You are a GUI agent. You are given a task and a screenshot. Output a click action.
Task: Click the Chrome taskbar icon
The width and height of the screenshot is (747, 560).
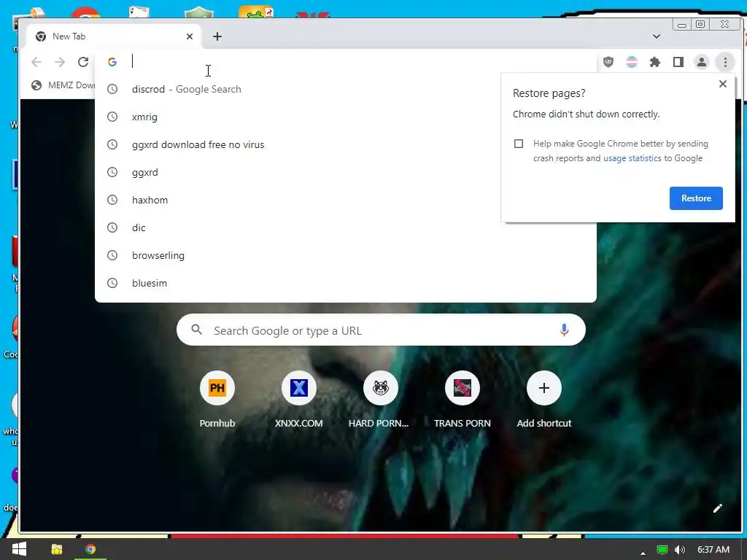[x=90, y=549]
